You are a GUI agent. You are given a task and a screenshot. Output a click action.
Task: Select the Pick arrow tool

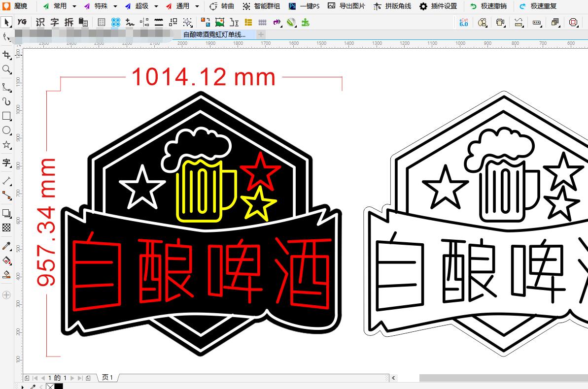pos(6,23)
